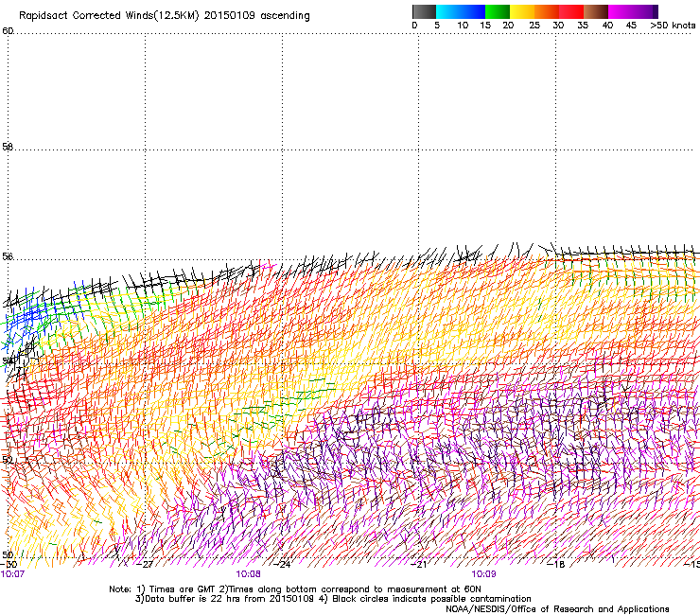Click the magenta 40-45 knots legend swatch
Viewport: 700px width, 615px height.
pos(621,11)
